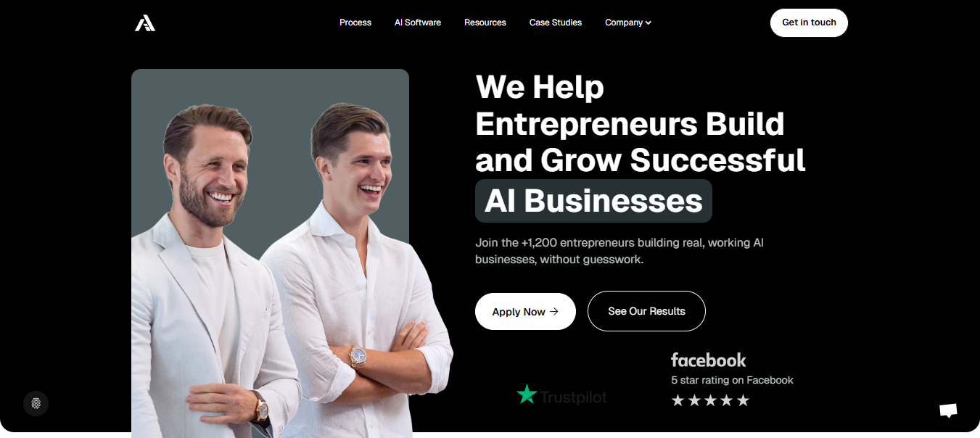The image size is (980, 438).
Task: Open the Resources navigation link
Action: click(x=485, y=22)
